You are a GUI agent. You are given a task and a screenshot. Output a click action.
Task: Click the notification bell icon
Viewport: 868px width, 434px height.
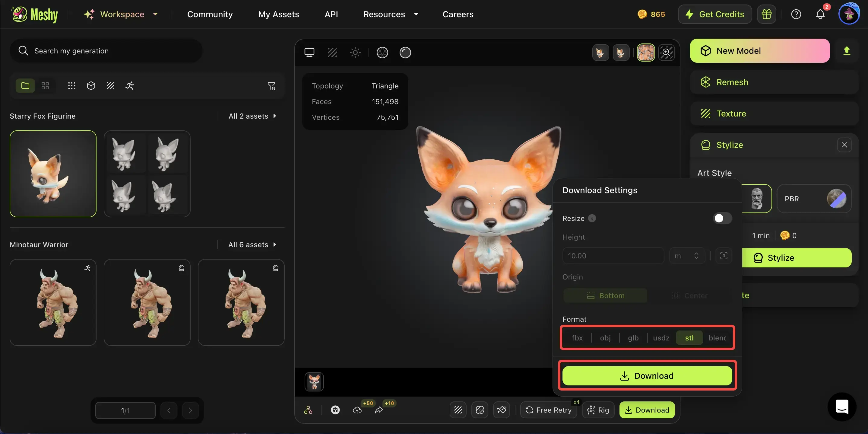tap(820, 14)
